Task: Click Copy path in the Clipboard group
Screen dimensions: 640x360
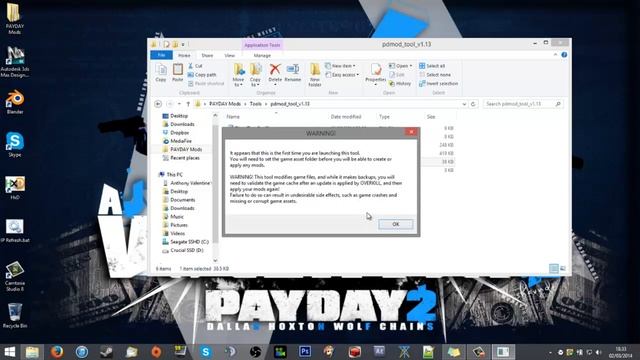Action: coord(202,75)
